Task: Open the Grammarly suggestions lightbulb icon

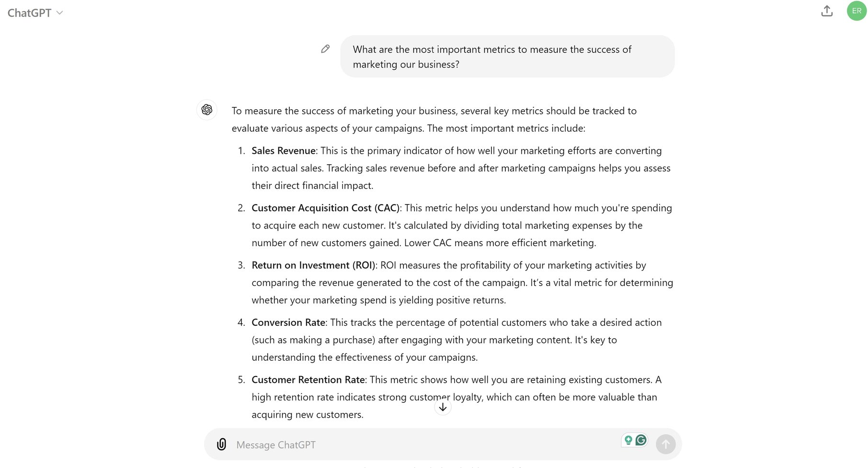Action: 628,440
